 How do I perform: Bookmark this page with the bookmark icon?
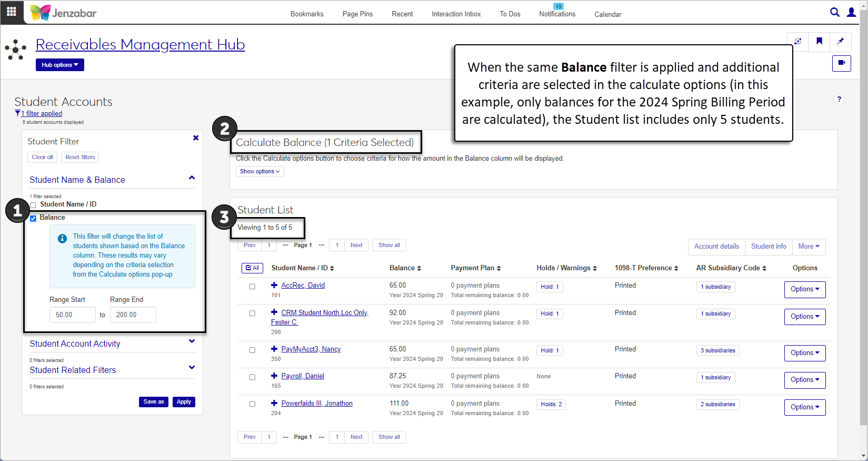click(x=819, y=42)
